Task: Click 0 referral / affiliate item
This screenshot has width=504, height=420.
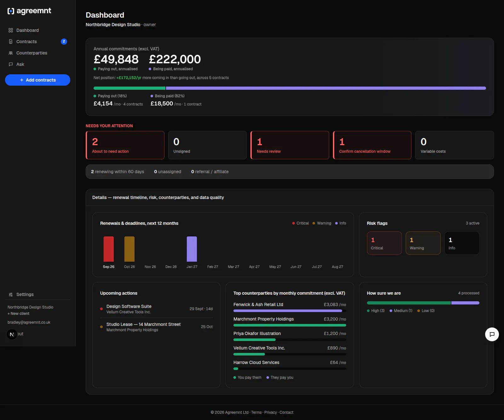Action: [x=210, y=172]
